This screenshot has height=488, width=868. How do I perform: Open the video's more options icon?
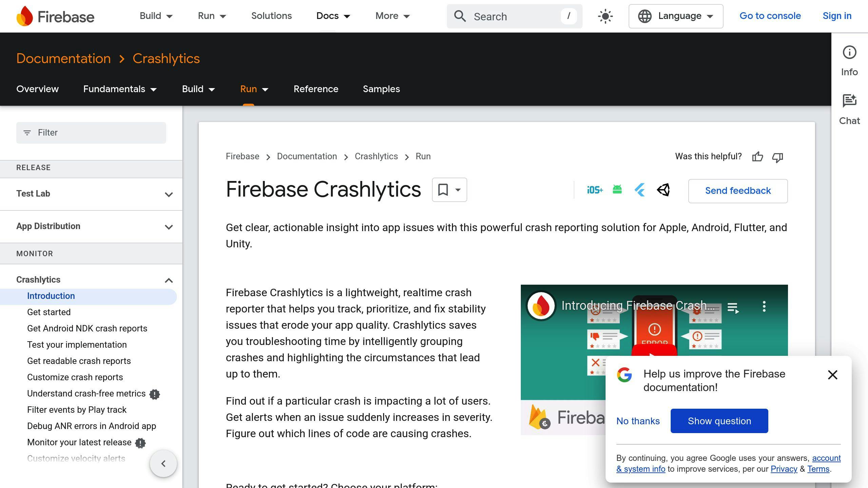coord(764,306)
